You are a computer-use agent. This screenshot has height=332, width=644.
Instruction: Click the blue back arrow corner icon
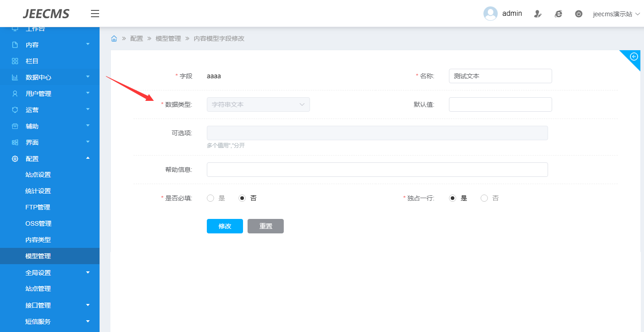tap(634, 57)
